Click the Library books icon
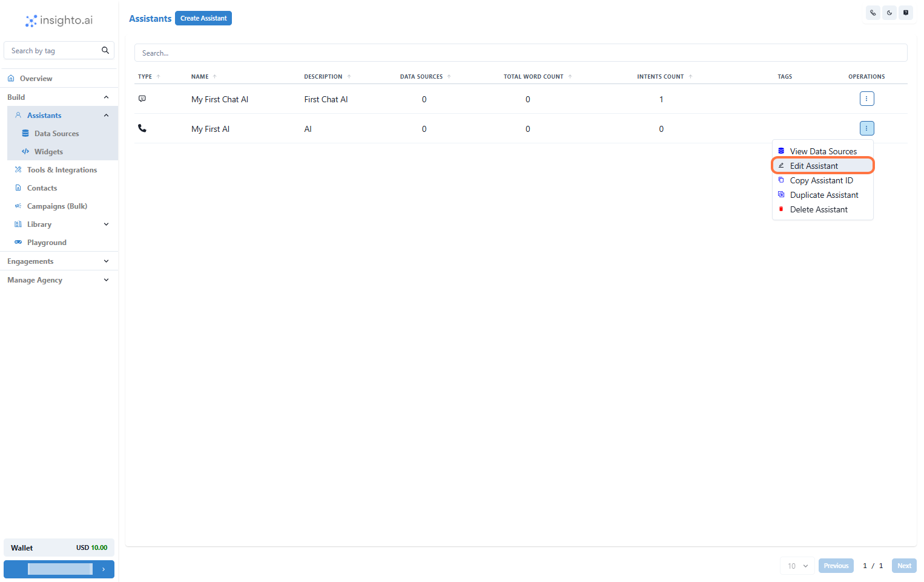This screenshot has height=582, width=924. tap(18, 224)
